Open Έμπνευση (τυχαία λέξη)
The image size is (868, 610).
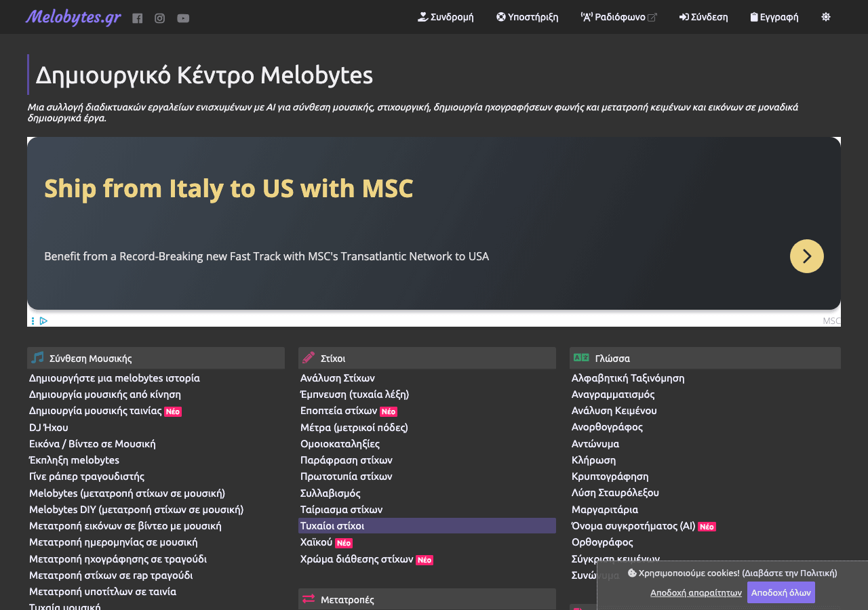pyautogui.click(x=355, y=394)
